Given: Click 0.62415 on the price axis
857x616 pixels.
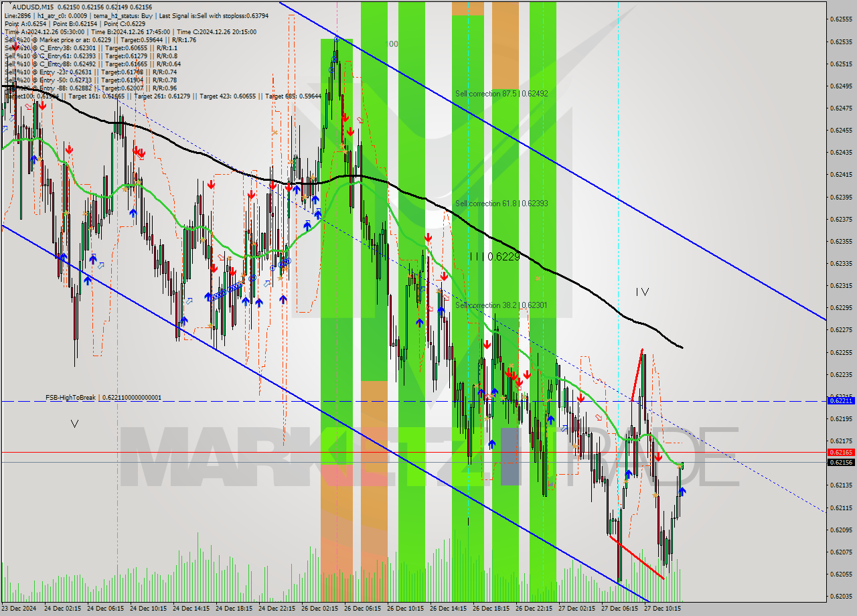Looking at the screenshot, I should point(842,175).
